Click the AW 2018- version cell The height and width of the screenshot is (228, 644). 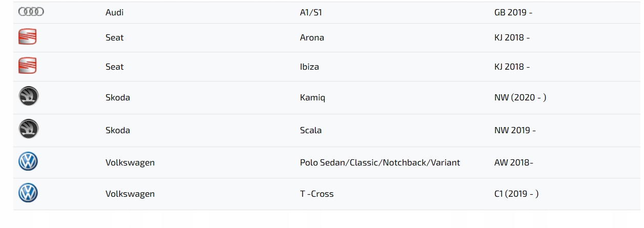click(x=514, y=162)
